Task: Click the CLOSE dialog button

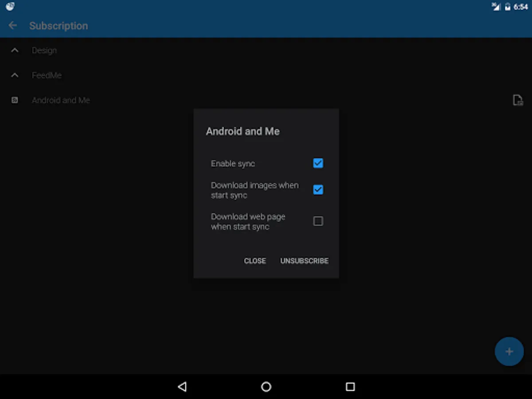Action: (x=255, y=261)
